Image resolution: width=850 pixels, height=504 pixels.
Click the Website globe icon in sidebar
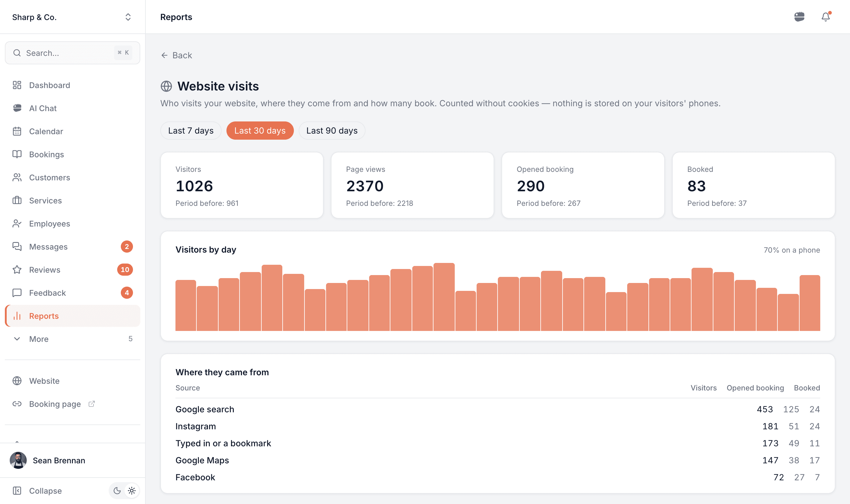click(x=17, y=381)
